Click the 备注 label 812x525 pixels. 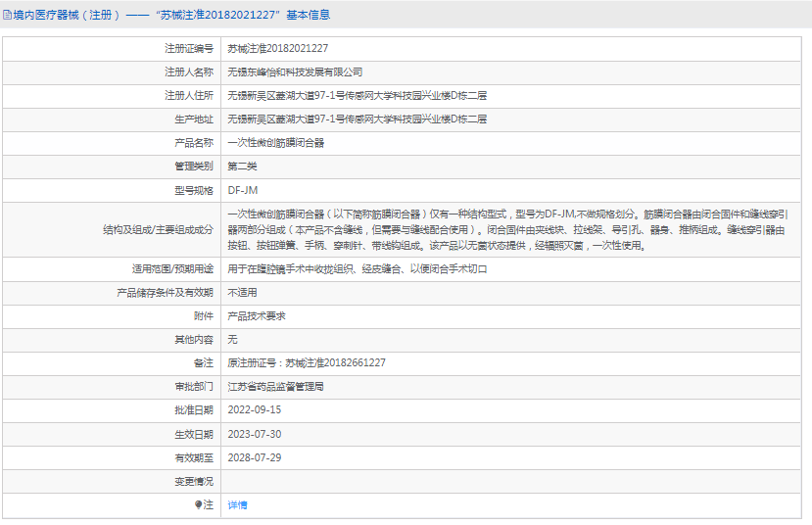point(204,363)
